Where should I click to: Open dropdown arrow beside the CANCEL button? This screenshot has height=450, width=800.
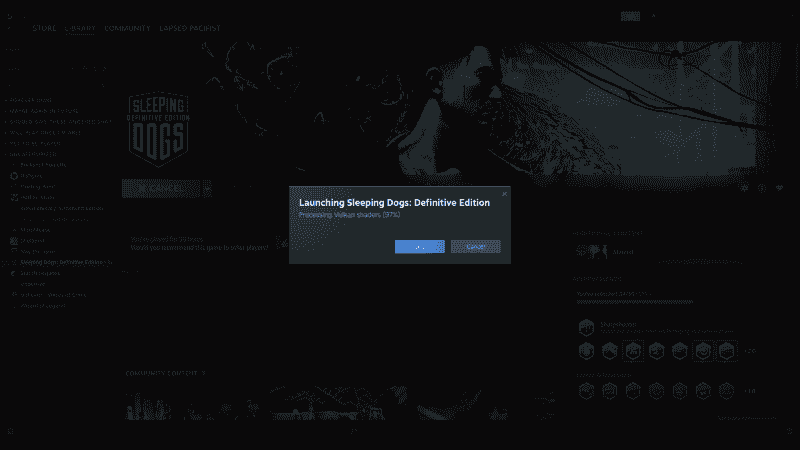[x=207, y=188]
